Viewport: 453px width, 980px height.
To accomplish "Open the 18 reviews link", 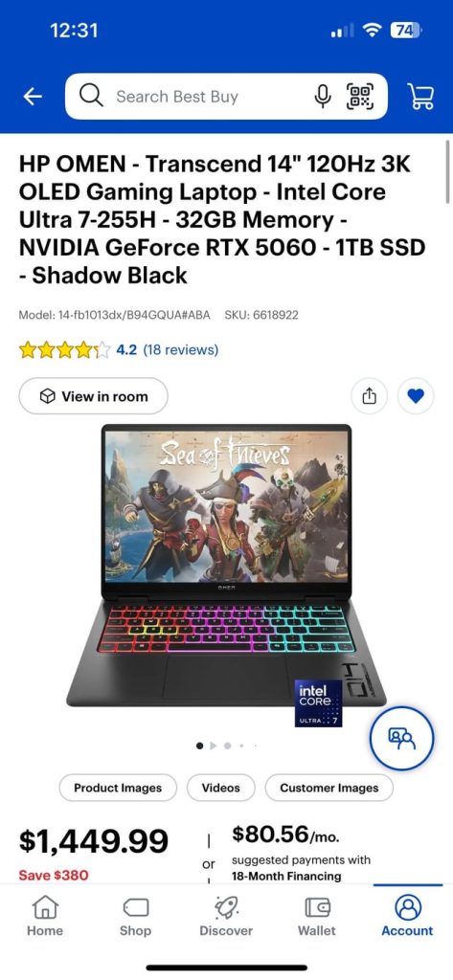I will (x=181, y=349).
